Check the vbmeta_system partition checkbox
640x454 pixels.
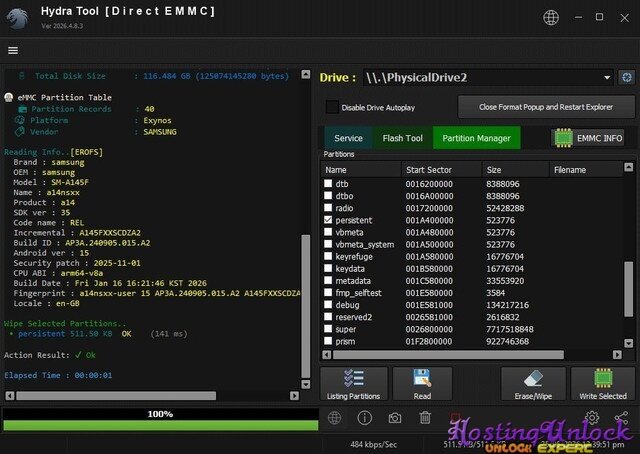328,244
